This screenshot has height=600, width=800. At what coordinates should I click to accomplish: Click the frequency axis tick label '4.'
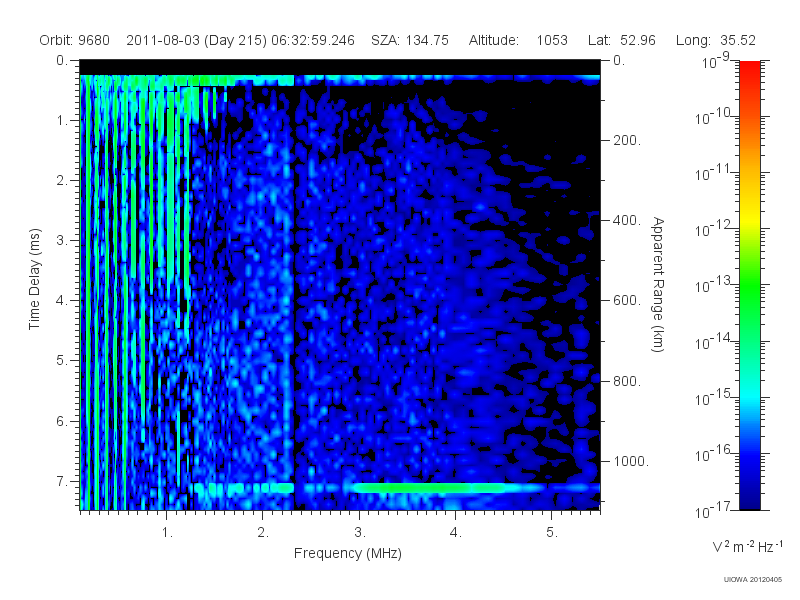[x=456, y=533]
